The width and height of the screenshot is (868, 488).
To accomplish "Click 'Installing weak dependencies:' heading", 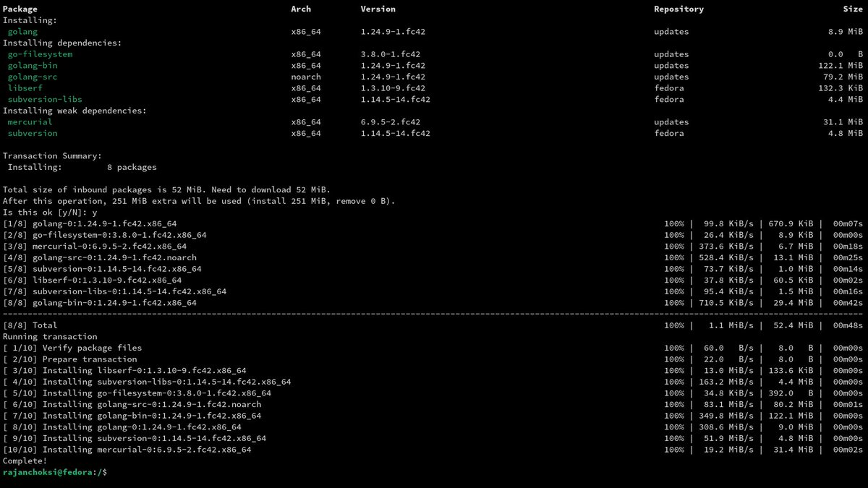I will 75,111.
